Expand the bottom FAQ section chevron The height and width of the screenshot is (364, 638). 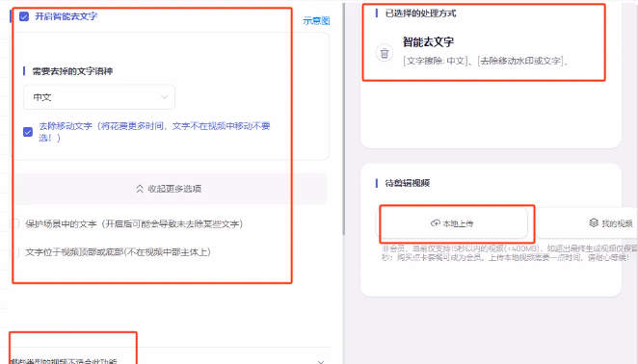point(321,361)
